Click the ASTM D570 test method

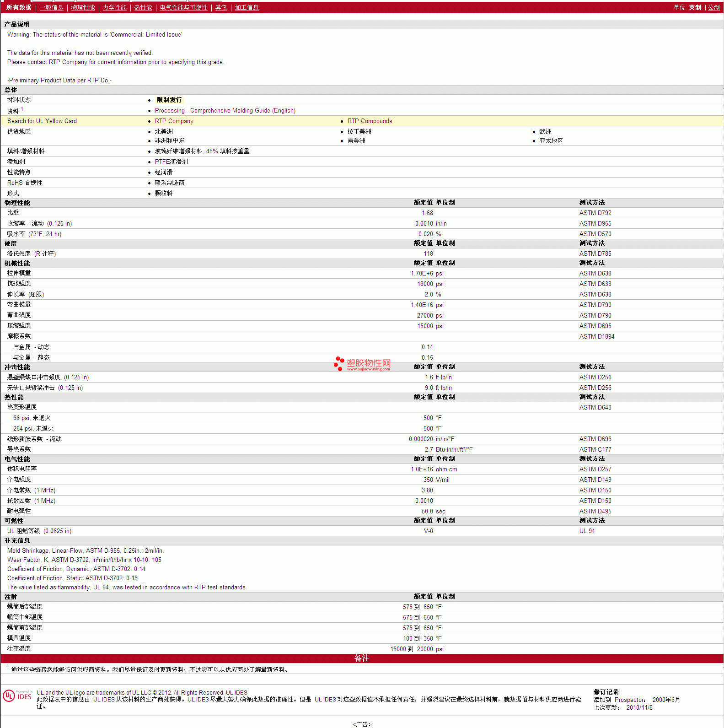(x=595, y=234)
